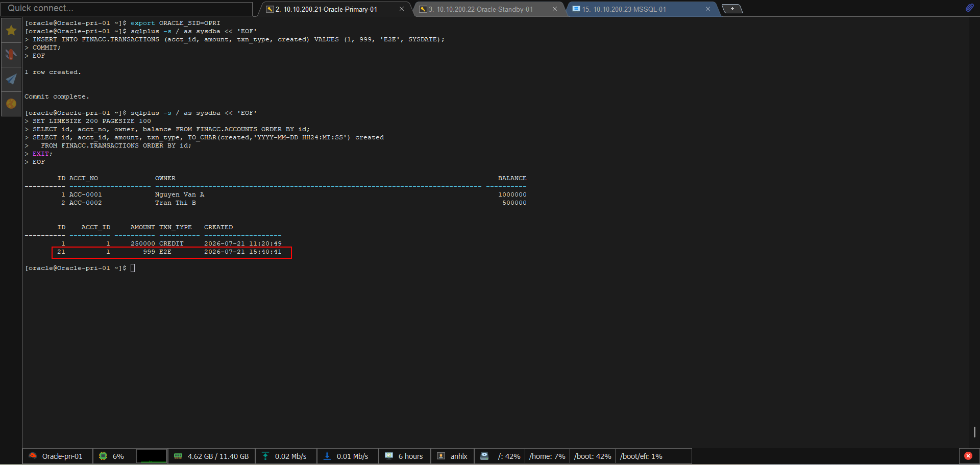Open the Tools swiss-knife sidebar tab

pyautogui.click(x=11, y=55)
